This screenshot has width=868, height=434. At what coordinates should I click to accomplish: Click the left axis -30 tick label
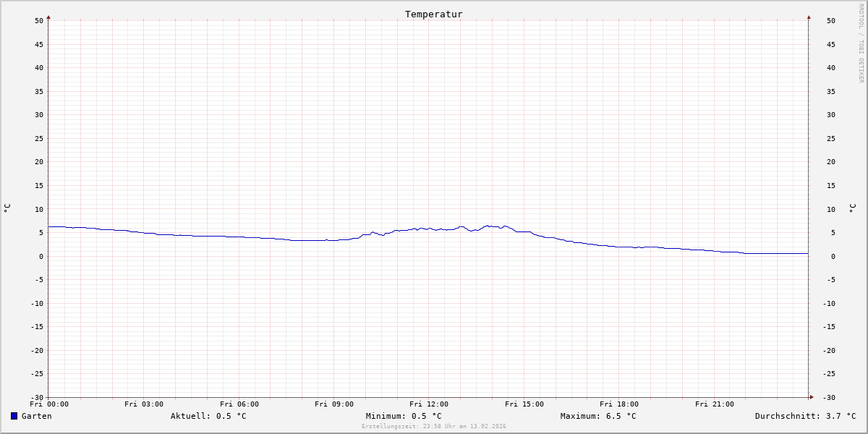(x=37, y=397)
